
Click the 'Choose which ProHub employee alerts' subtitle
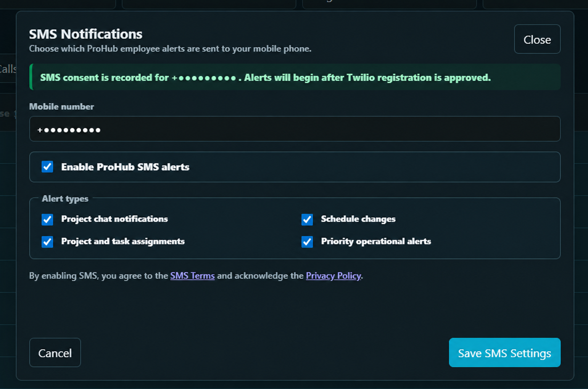[170, 49]
